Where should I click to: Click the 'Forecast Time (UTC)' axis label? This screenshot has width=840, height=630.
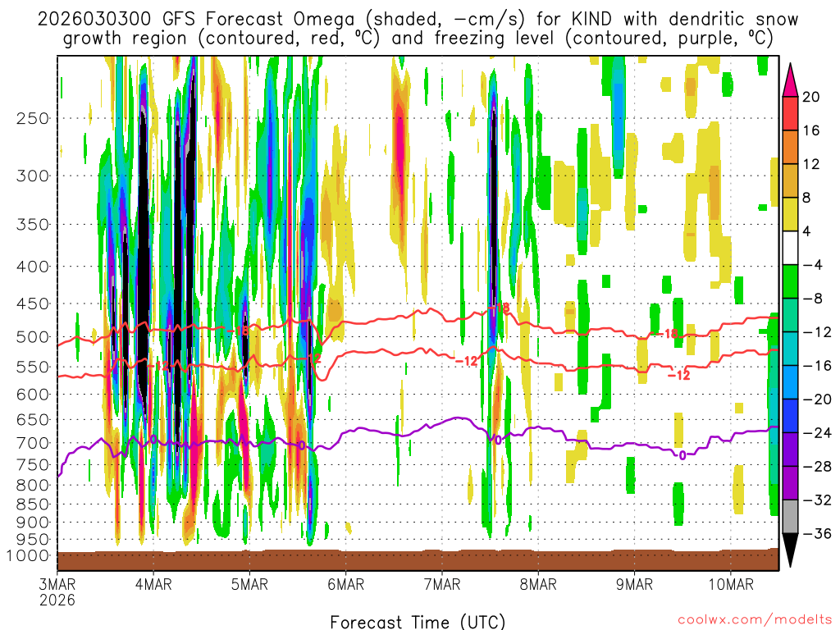click(x=418, y=622)
